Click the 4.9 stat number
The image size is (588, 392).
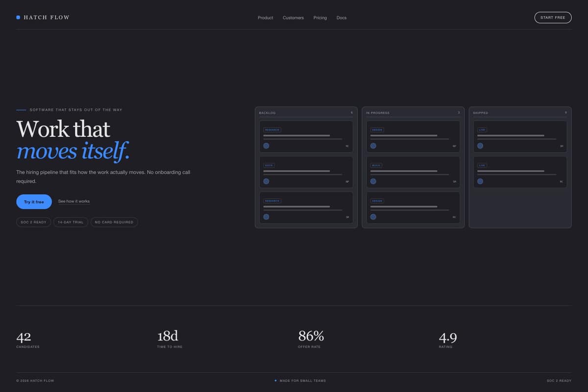448,337
